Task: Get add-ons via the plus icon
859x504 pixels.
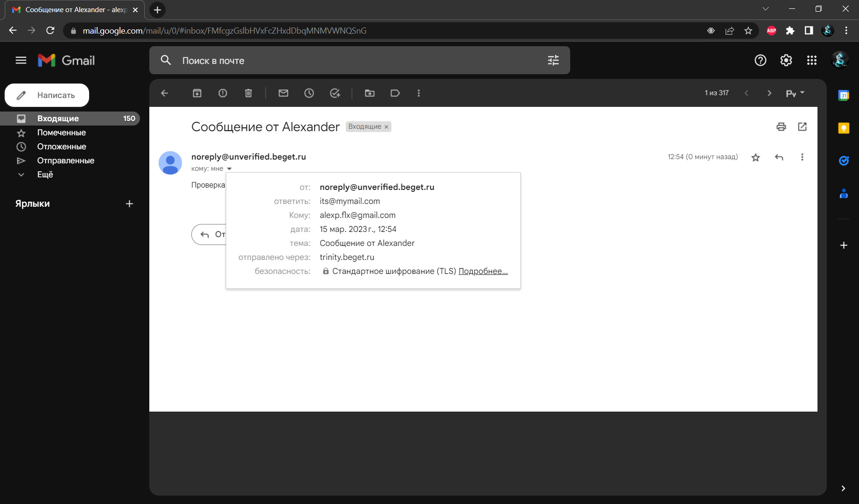Action: [x=844, y=245]
